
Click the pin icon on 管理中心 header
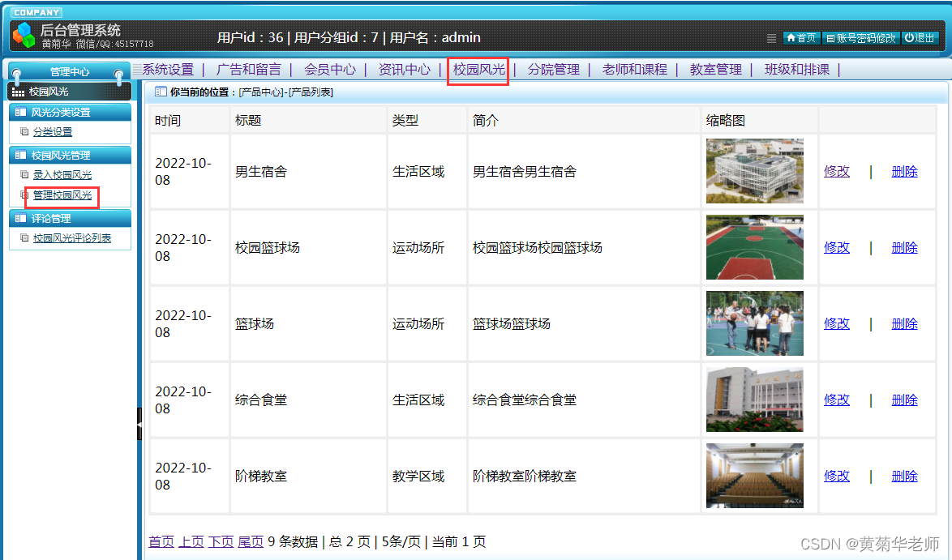[x=16, y=71]
